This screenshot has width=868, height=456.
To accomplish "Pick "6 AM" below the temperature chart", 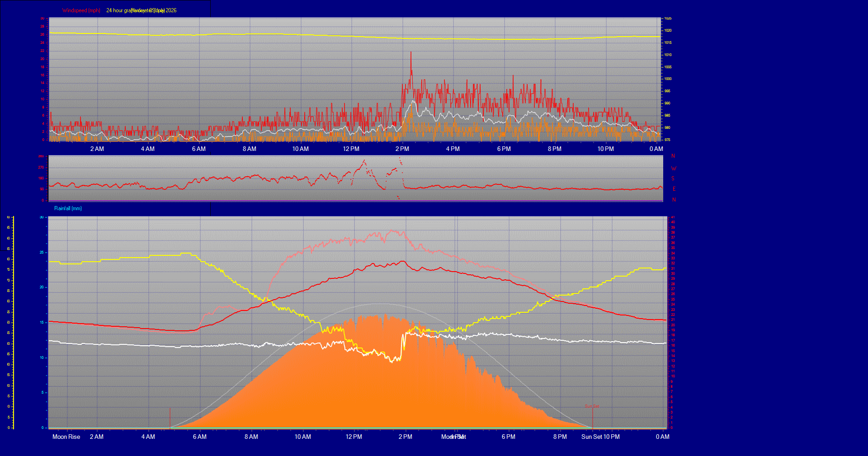I will [199, 437].
